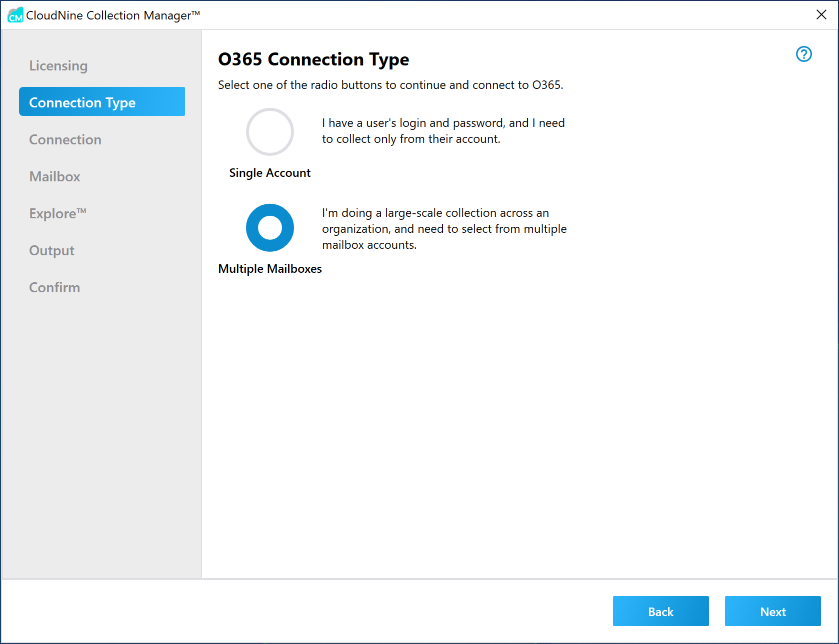Click the 'Select one of the radio buttons' instruction
Viewport: 839px width, 644px height.
tap(390, 85)
